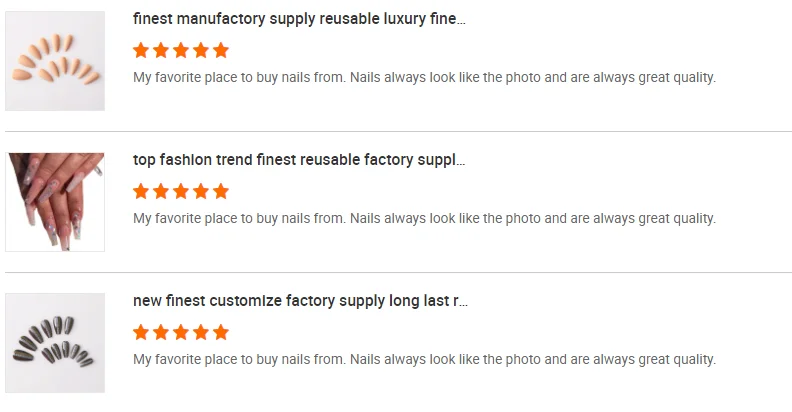Open the gray glitter nails thumbnail
Screen dimensions: 792x412
tap(55, 343)
